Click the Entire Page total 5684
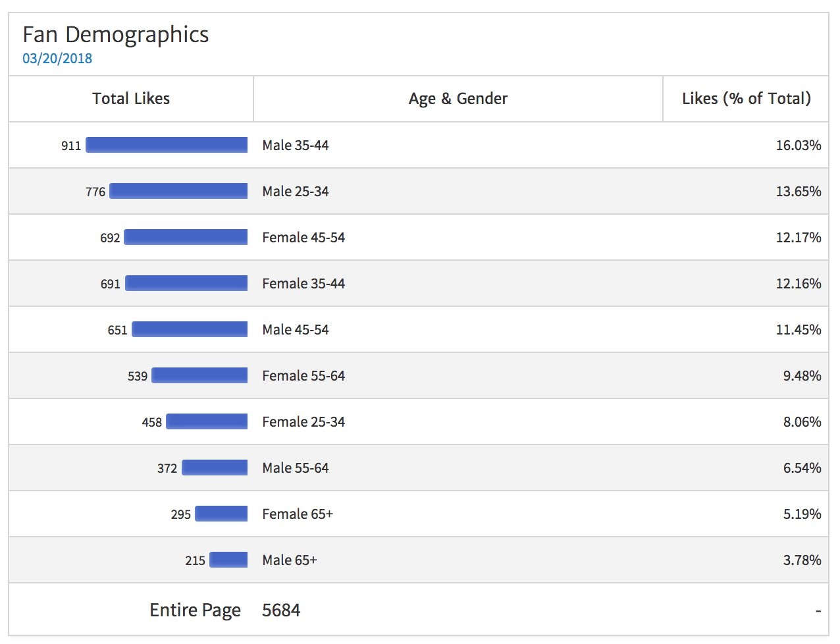 click(281, 610)
